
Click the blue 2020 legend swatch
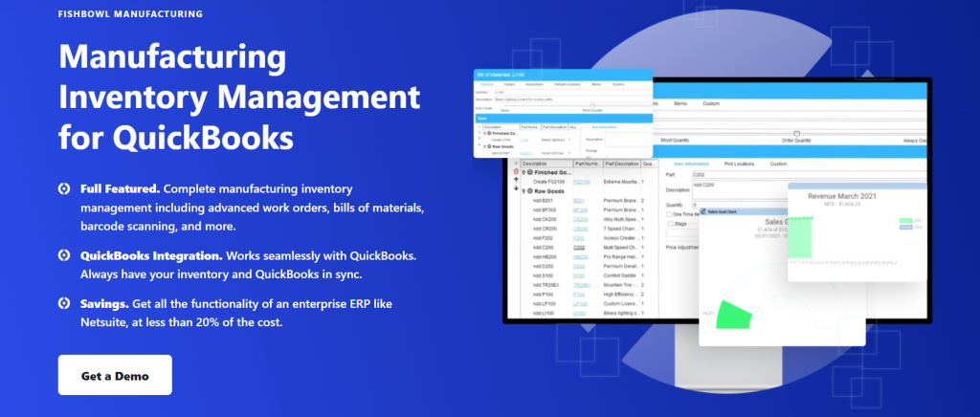click(905, 228)
